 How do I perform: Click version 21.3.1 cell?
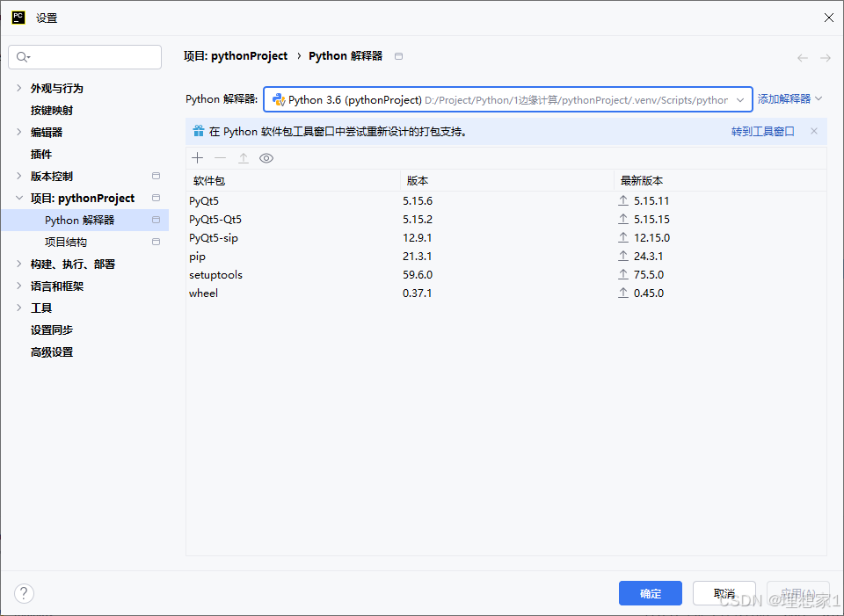pos(417,256)
